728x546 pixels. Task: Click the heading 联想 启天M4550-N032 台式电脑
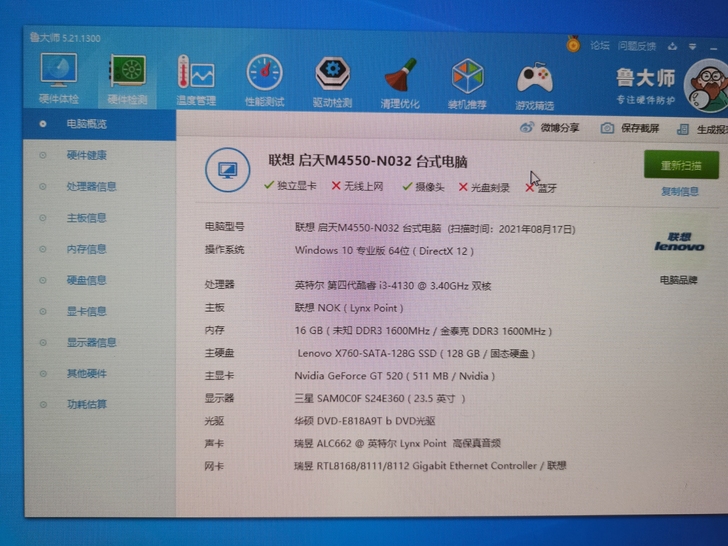(x=368, y=161)
